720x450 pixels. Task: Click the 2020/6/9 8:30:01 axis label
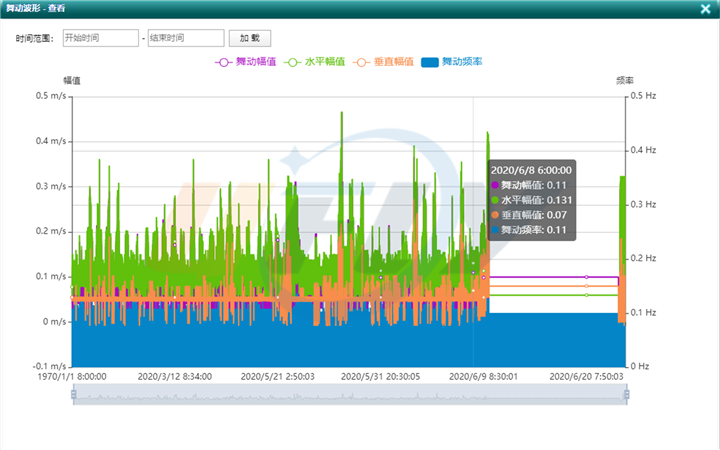pos(482,377)
